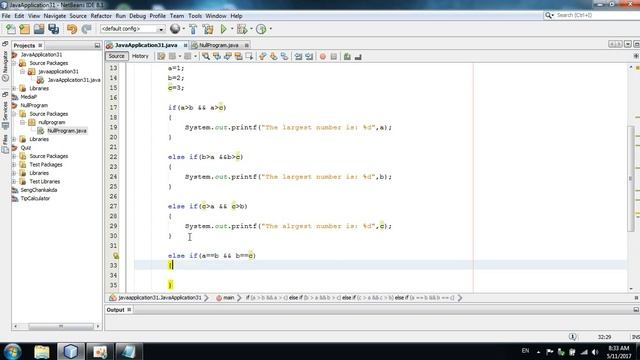Click the Open Project toolbar icon
640x360 pixels.
(x=39, y=29)
